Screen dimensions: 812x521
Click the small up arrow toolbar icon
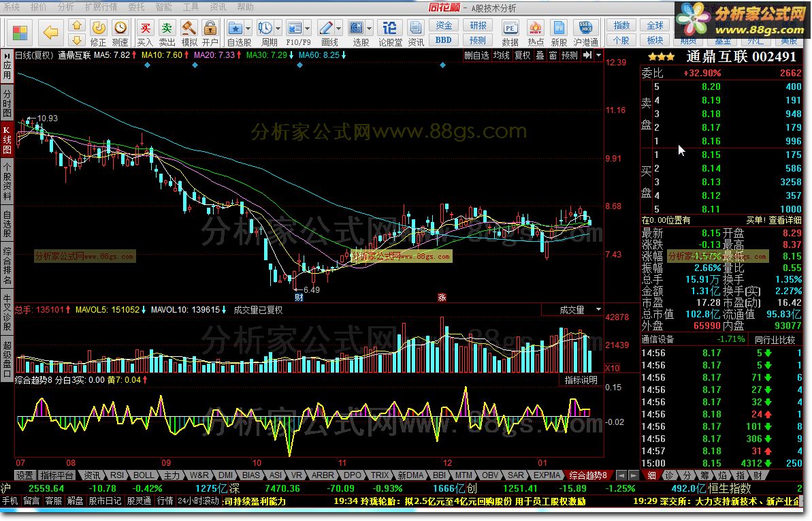pyautogui.click(x=77, y=25)
